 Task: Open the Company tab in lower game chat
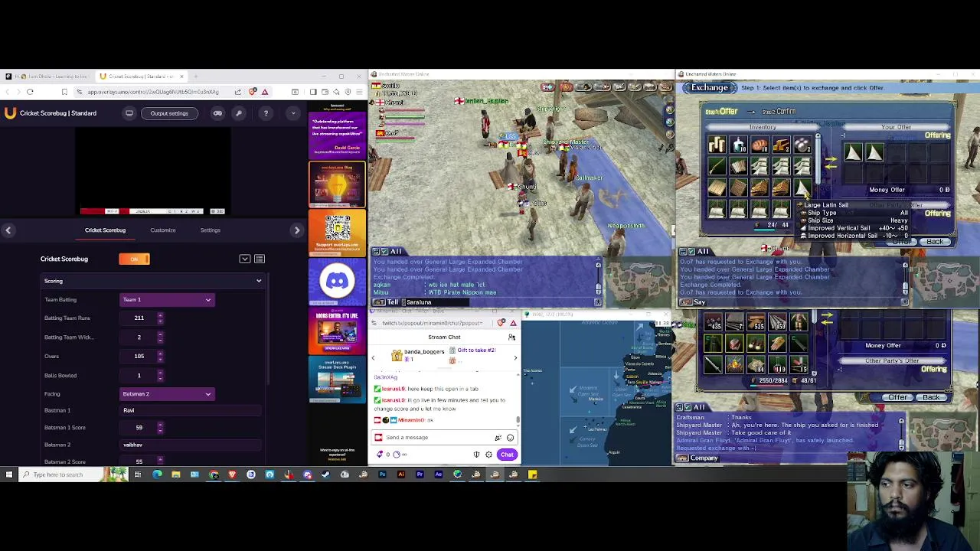click(x=698, y=458)
